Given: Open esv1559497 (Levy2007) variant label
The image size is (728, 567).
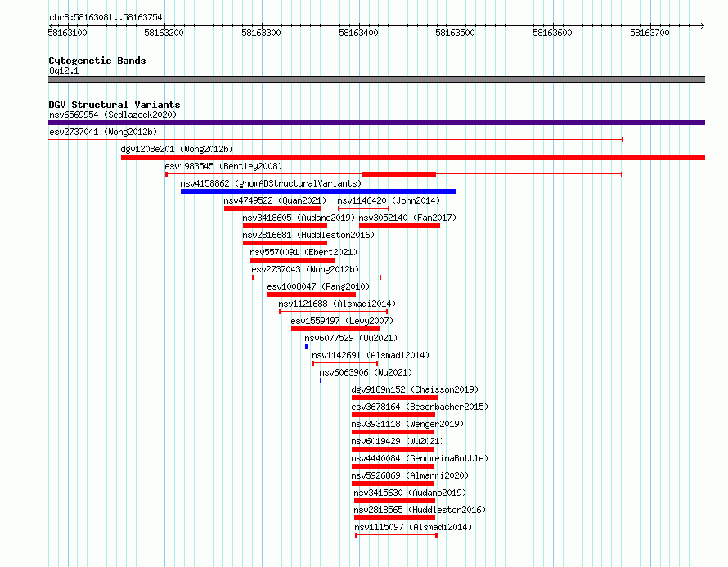Looking at the screenshot, I should click(x=342, y=321).
